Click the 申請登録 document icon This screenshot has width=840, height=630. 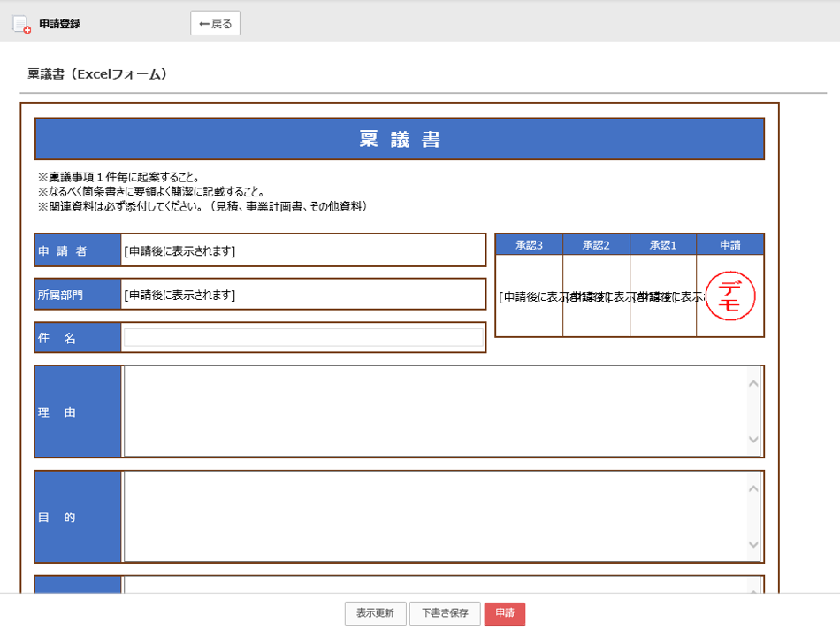(21, 24)
